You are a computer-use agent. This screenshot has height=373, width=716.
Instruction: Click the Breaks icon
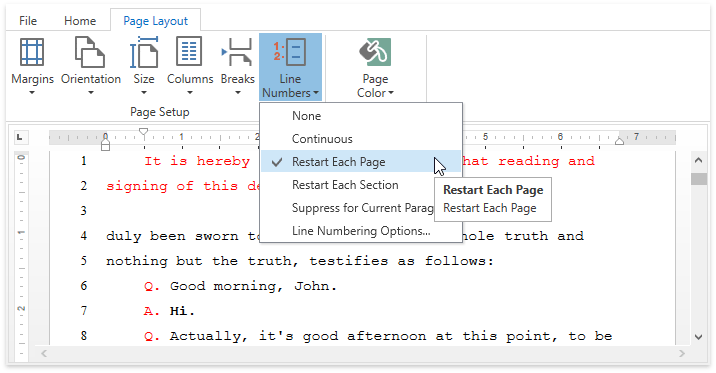[x=237, y=52]
